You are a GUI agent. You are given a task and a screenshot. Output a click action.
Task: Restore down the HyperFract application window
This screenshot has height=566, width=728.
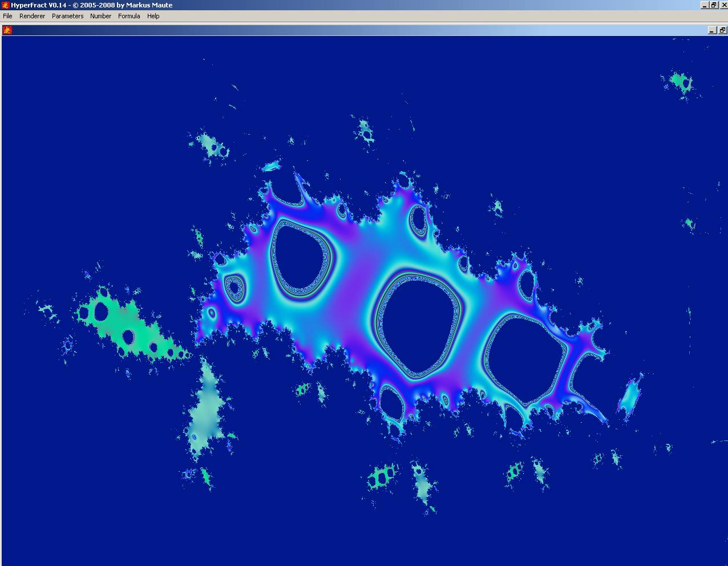click(713, 5)
